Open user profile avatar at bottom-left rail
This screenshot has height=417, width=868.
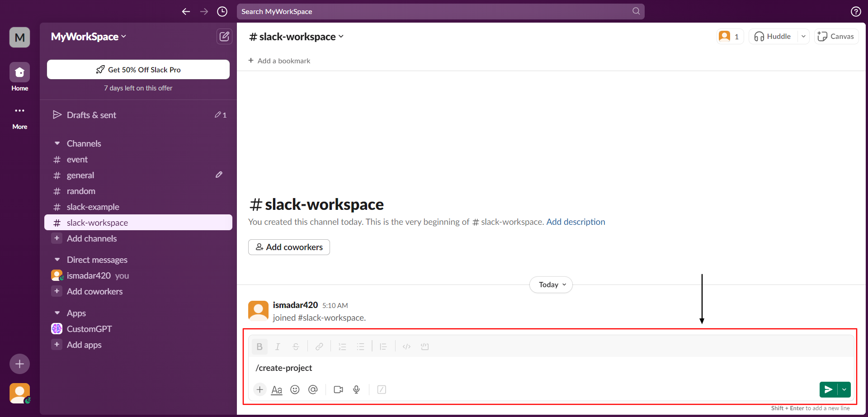pos(19,393)
